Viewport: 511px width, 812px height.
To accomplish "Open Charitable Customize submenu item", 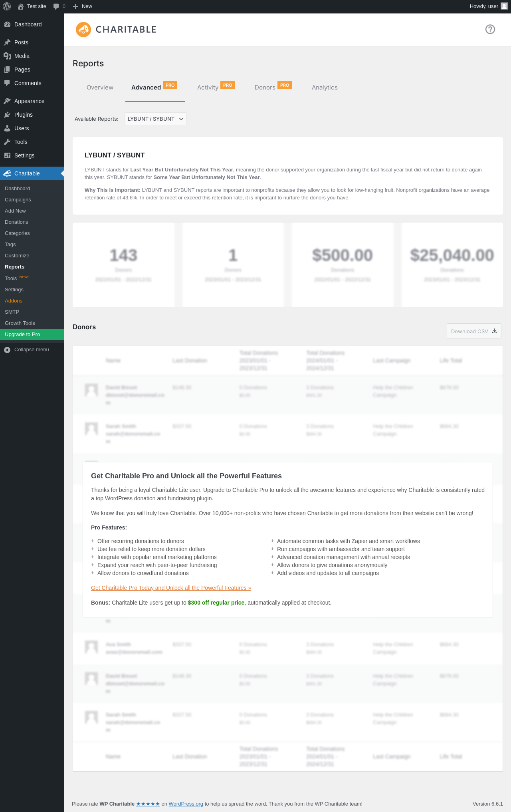I will pos(32,256).
